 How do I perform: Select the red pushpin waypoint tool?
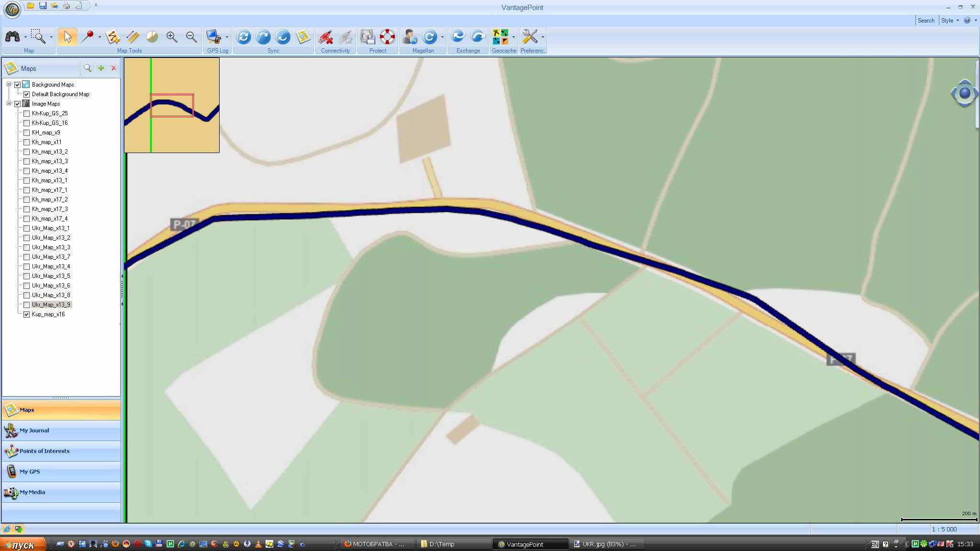click(88, 37)
